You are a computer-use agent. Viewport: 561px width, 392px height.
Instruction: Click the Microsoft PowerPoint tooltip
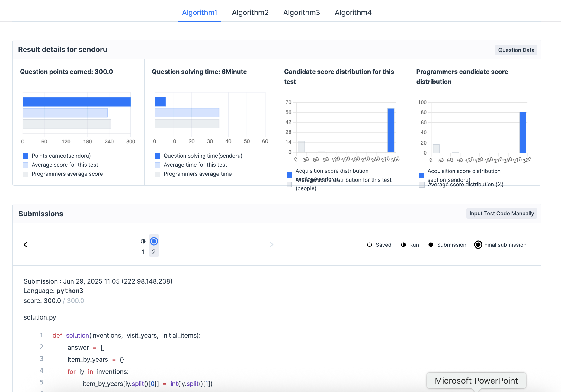tap(476, 381)
